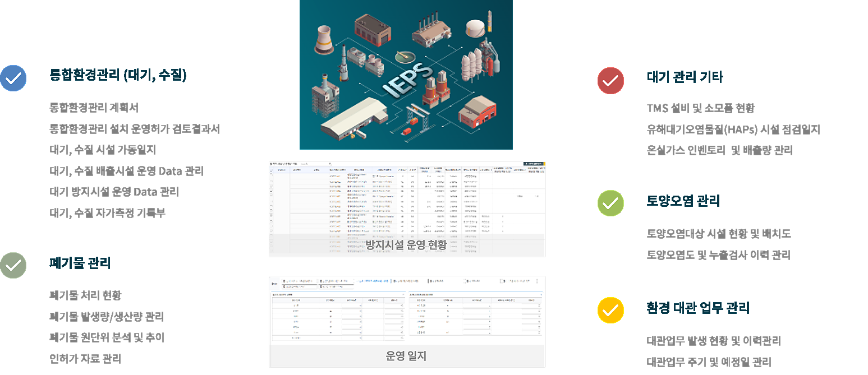Click 대기, 수질 배출시설 운영 Data 관리
The image size is (868, 375).
point(126,171)
